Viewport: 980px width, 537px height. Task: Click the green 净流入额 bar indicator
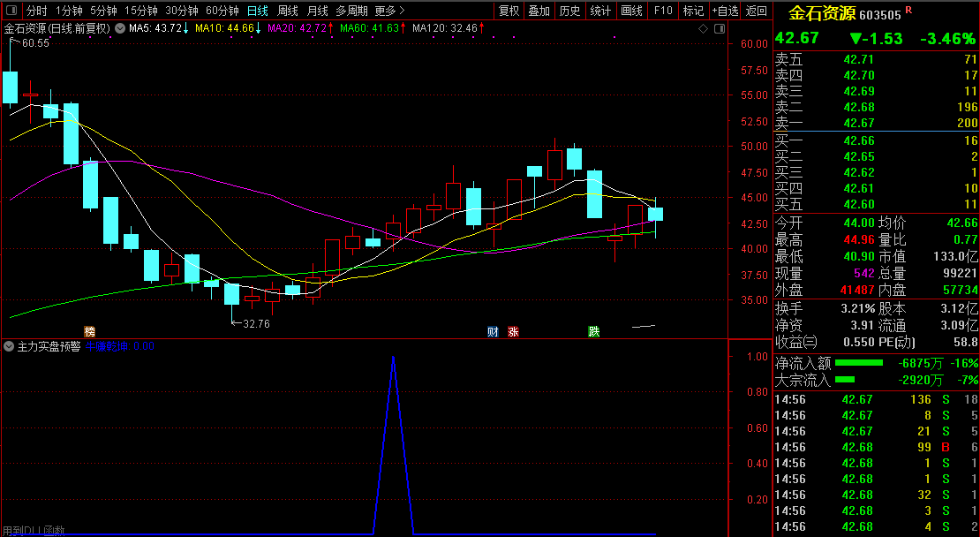tap(859, 363)
